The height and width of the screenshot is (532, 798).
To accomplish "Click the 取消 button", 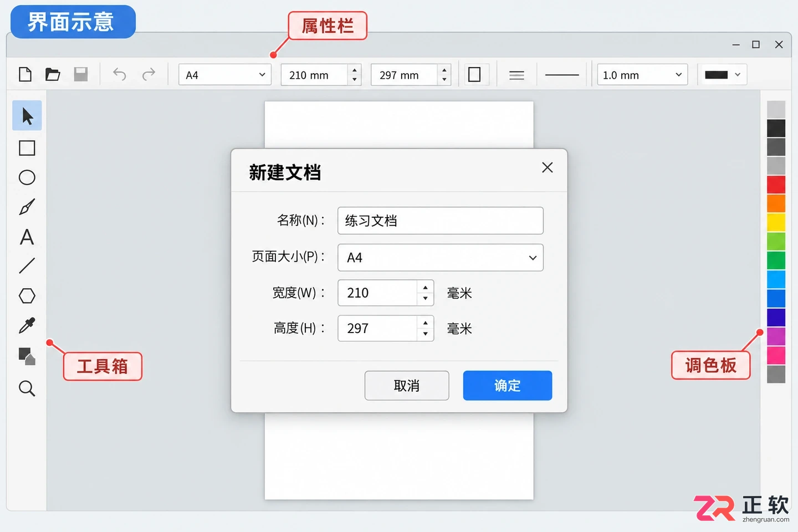I will pyautogui.click(x=407, y=386).
